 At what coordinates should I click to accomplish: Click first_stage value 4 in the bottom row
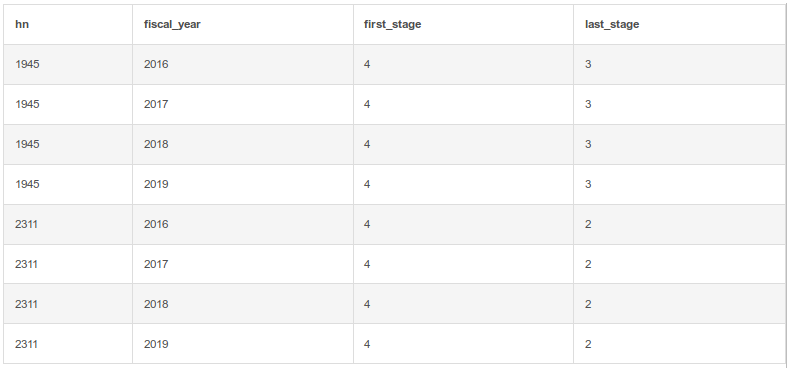[367, 344]
